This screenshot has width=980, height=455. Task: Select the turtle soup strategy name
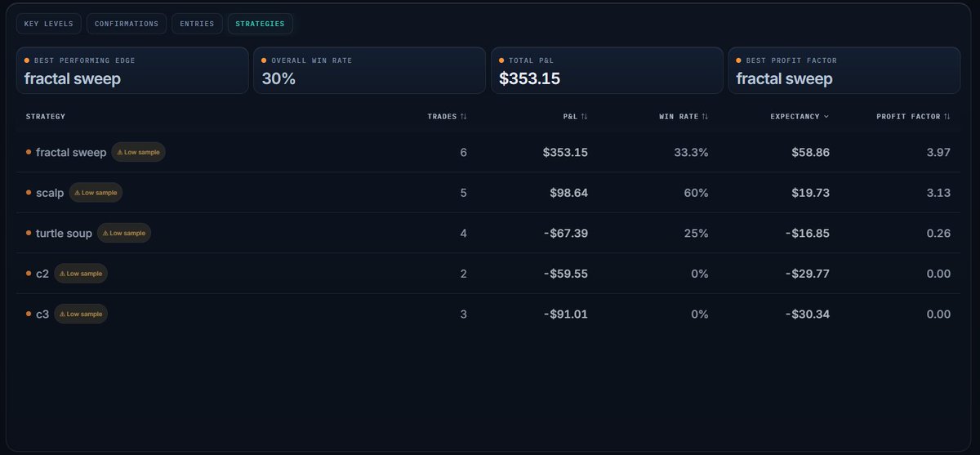tap(64, 234)
